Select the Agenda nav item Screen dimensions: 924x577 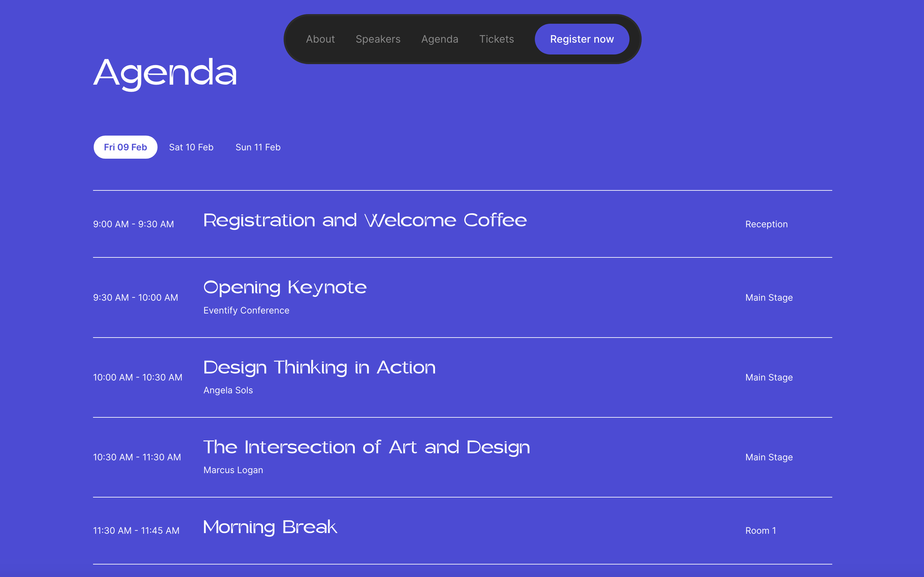(440, 39)
